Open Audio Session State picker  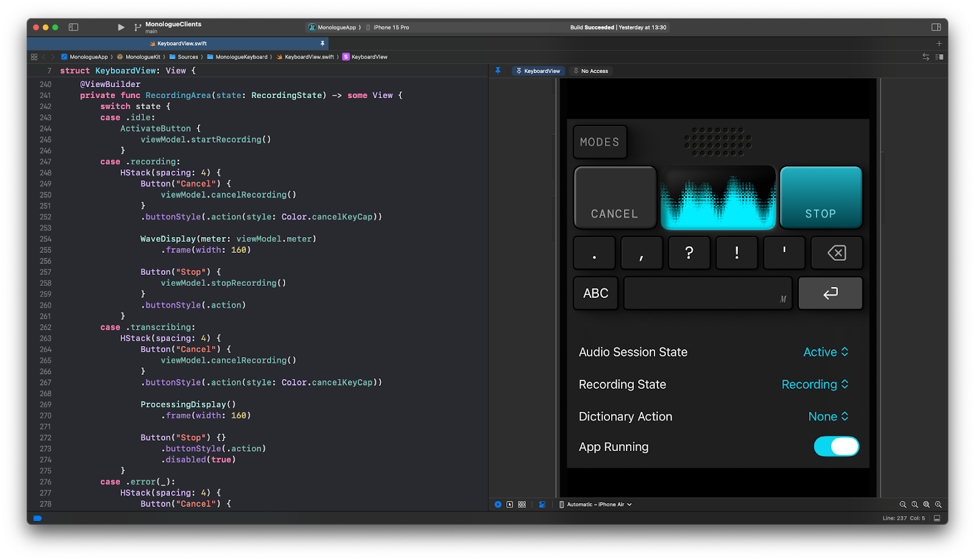click(826, 352)
